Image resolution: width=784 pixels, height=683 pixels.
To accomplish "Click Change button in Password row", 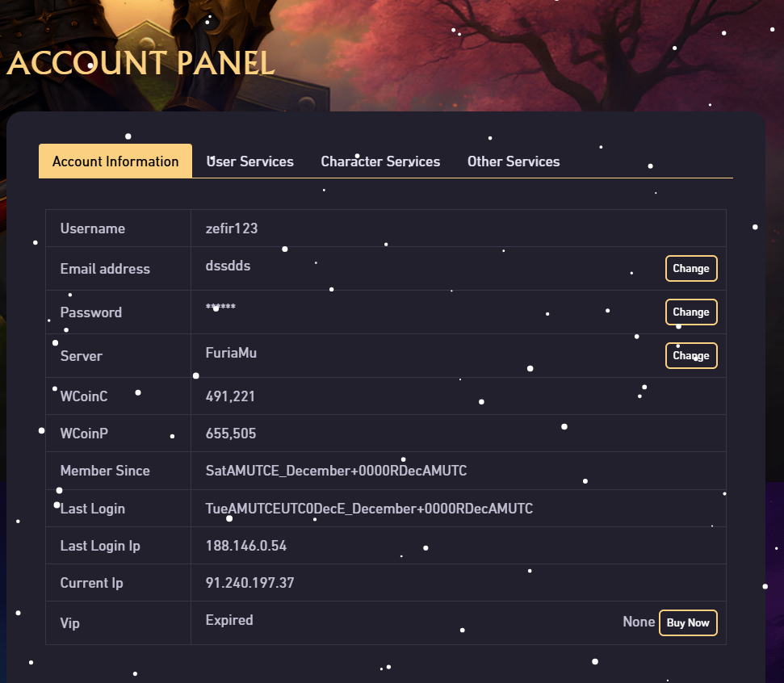I will pos(691,312).
